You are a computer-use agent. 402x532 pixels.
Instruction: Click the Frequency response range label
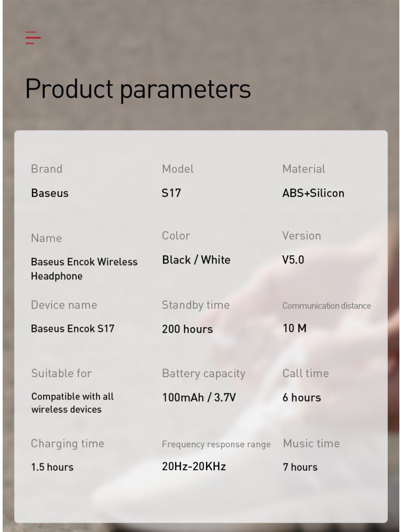pos(216,444)
